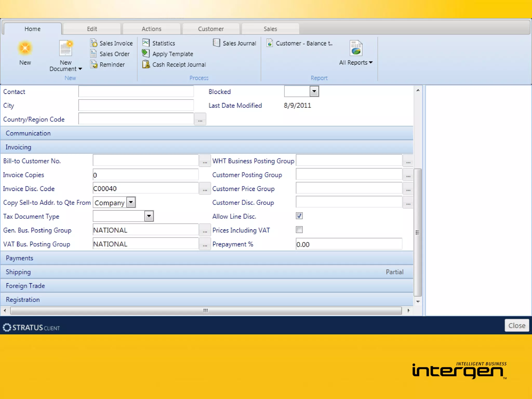Click the City input field
The image size is (532, 399).
pyautogui.click(x=136, y=105)
